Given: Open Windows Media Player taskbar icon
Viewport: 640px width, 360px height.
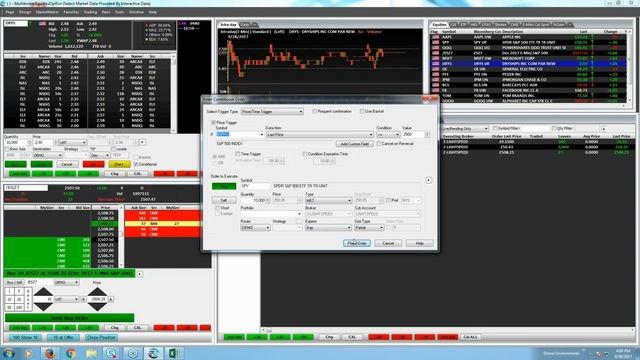Looking at the screenshot, I should [29, 353].
